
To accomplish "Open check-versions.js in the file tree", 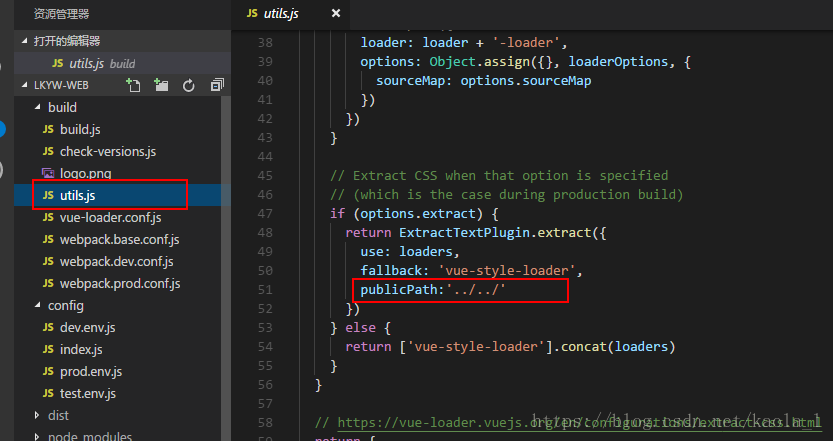I will tap(99, 151).
